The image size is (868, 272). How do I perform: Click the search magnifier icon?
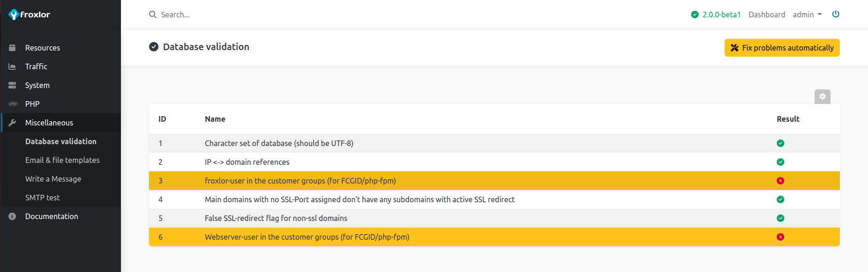pos(153,15)
